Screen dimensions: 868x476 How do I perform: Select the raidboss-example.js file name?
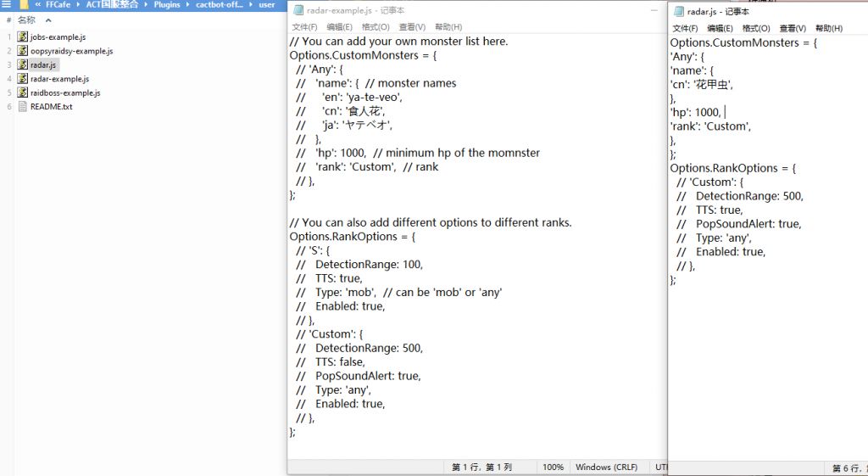(65, 92)
